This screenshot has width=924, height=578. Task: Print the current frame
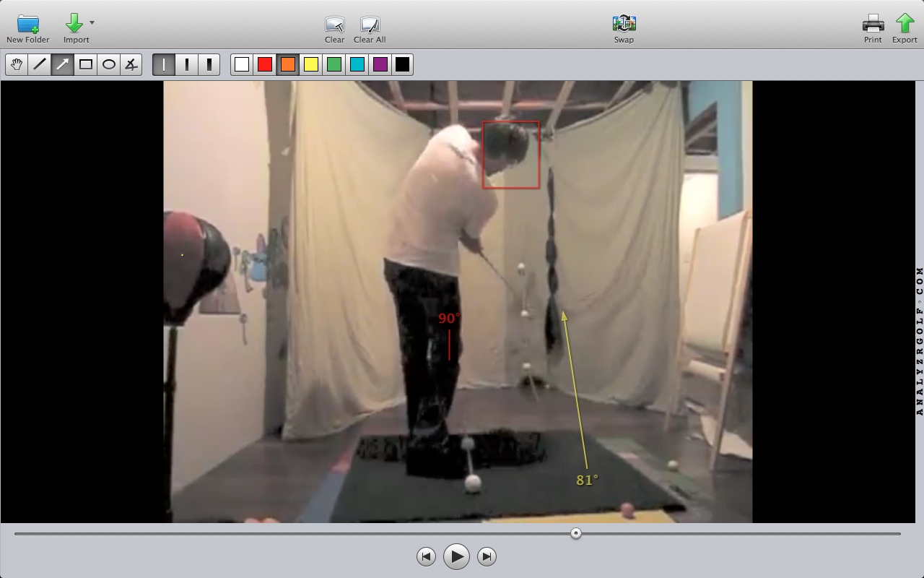click(873, 24)
